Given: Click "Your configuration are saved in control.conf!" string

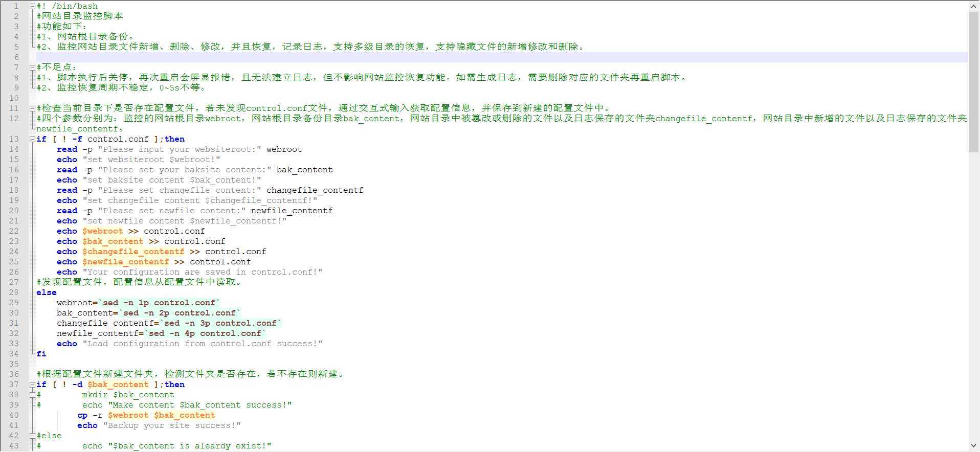Looking at the screenshot, I should [203, 272].
